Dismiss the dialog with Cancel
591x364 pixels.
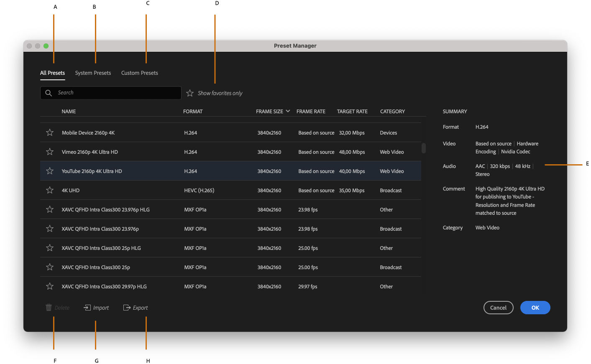coord(498,308)
